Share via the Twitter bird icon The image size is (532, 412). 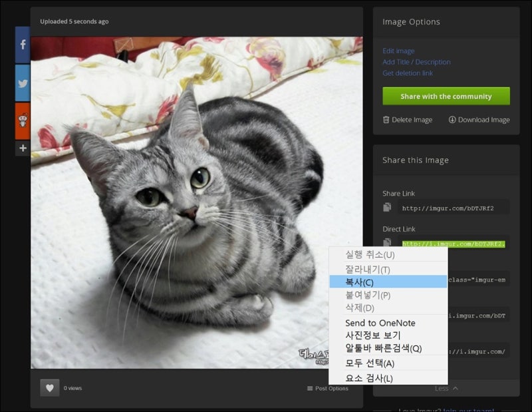23,83
